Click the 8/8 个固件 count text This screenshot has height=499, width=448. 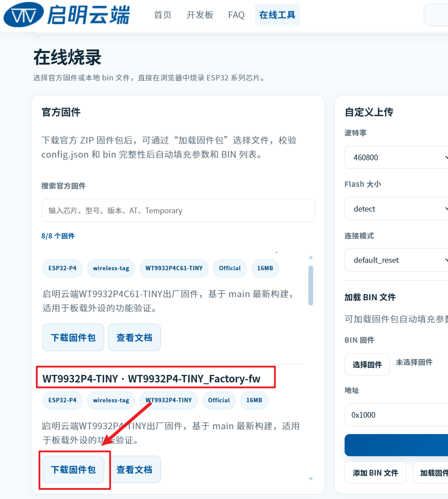pos(58,236)
